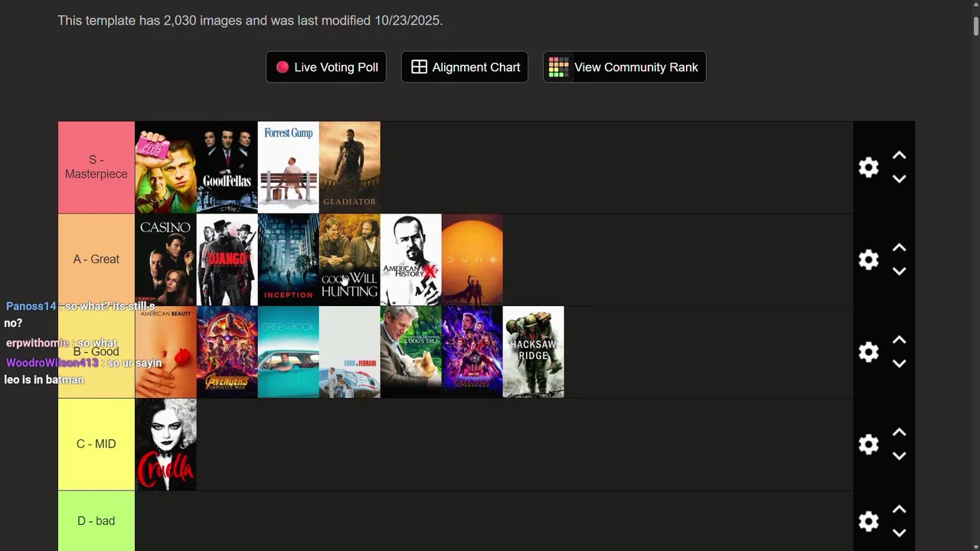
Task: Select the Forrest Gump poster
Action: (289, 168)
